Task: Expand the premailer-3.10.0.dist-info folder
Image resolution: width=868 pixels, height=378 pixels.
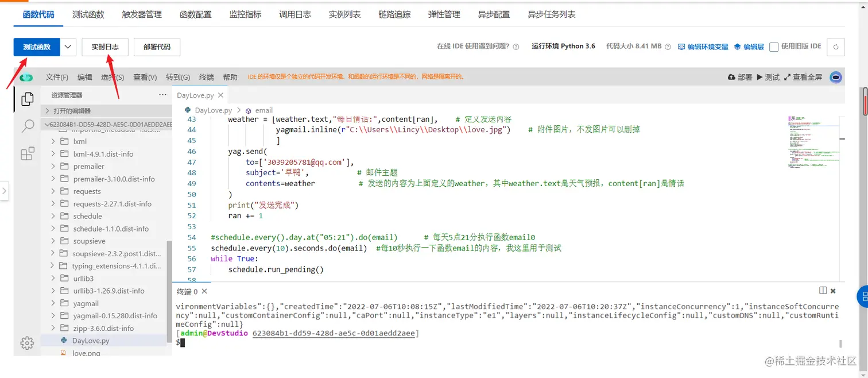Action: [x=114, y=179]
